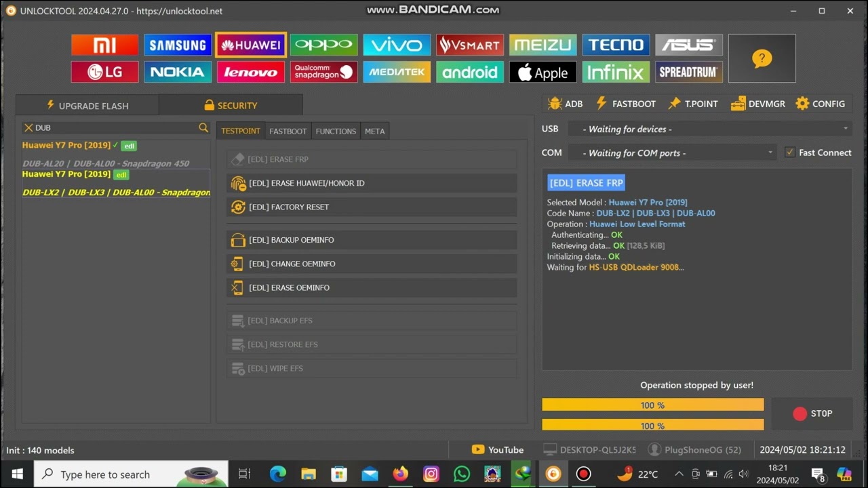The height and width of the screenshot is (488, 868).
Task: Expand the COM ports dropdown
Action: pyautogui.click(x=672, y=152)
